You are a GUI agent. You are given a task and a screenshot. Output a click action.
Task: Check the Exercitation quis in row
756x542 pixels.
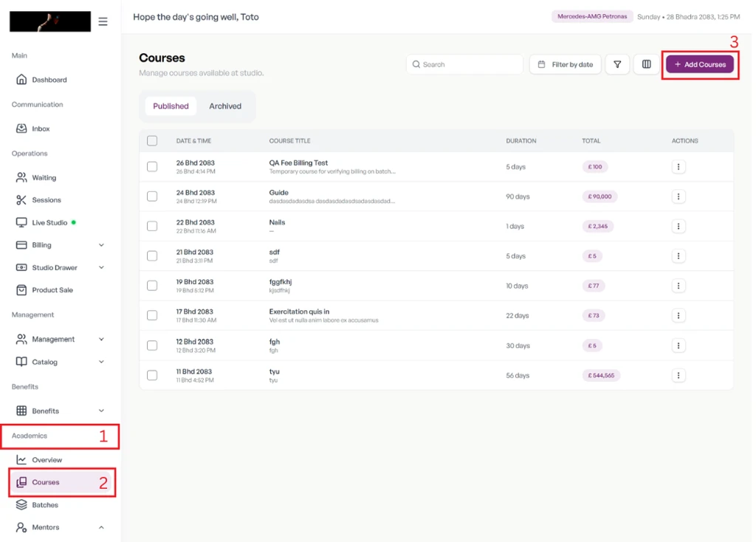coord(152,315)
